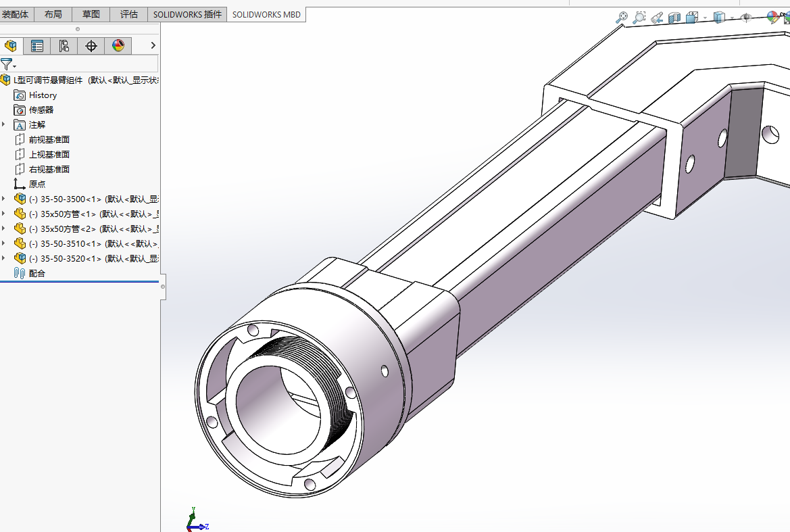Click the Hide/Show Items eye icon
This screenshot has width=790, height=532.
(746, 18)
